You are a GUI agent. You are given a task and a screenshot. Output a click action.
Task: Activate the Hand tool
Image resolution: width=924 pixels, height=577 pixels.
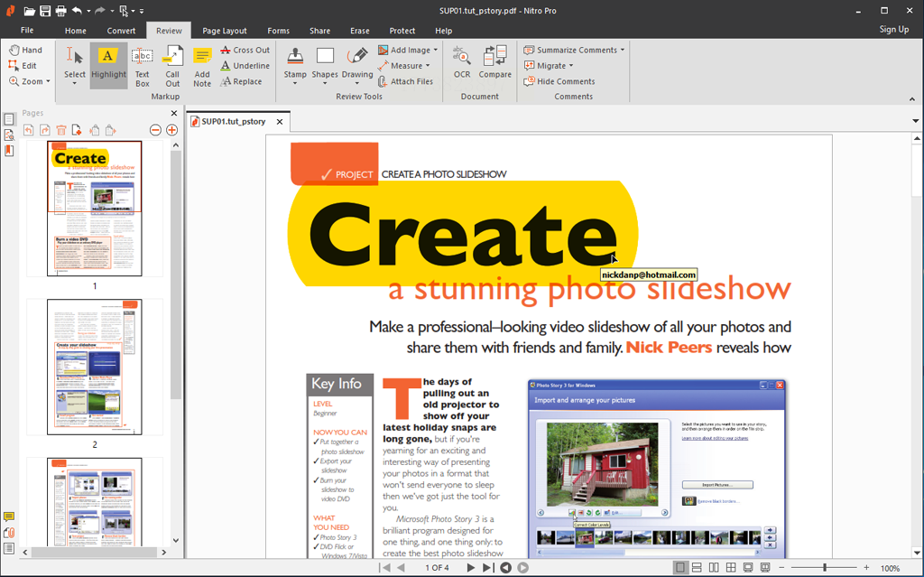[26, 51]
